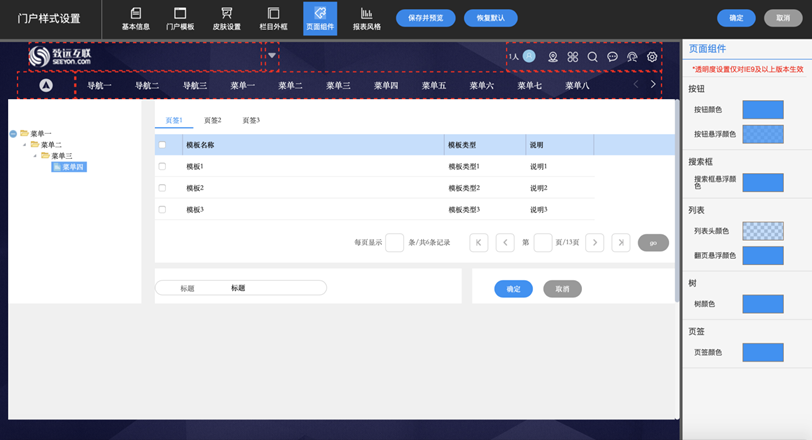Click the 恢复默认 button
Screen dimensions: 812x440
(x=490, y=18)
